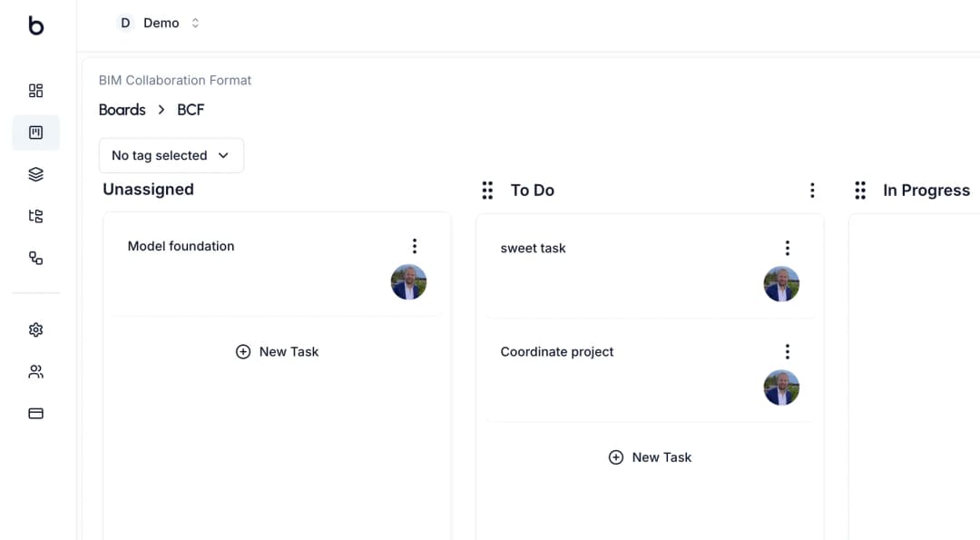Select the BCF breadcrumb item
Screen dimensions: 980x540
pos(191,110)
